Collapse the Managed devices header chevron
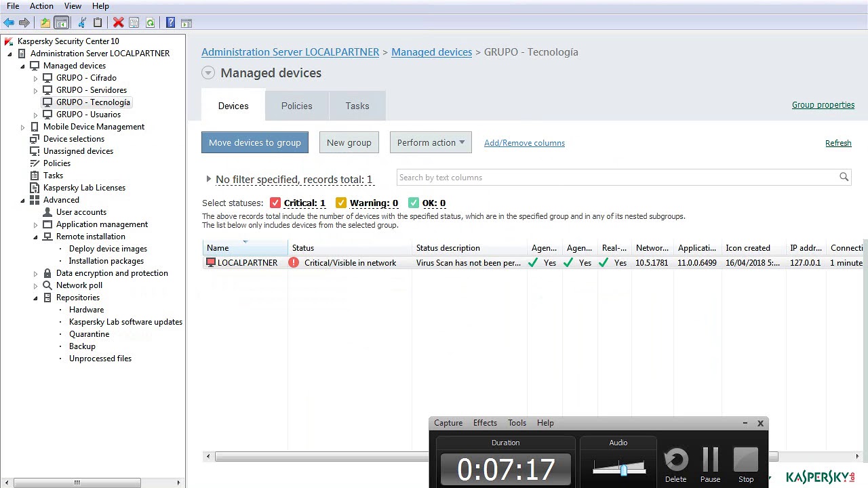Viewport: 868px width, 488px height. click(x=208, y=73)
